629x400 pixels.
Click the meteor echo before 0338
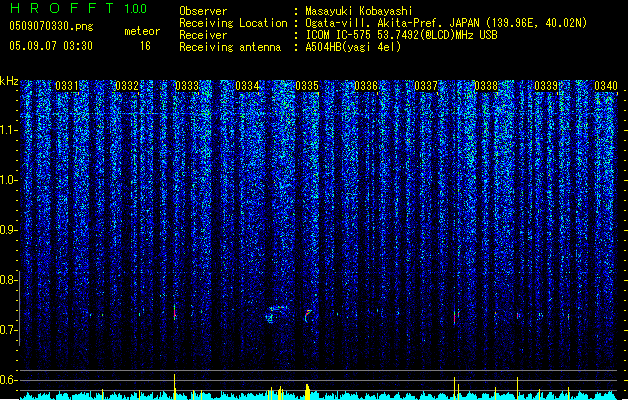pyautogui.click(x=455, y=317)
